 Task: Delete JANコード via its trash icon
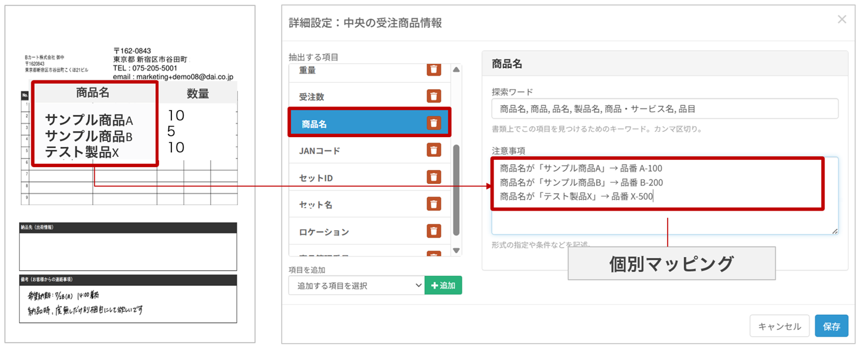click(434, 150)
